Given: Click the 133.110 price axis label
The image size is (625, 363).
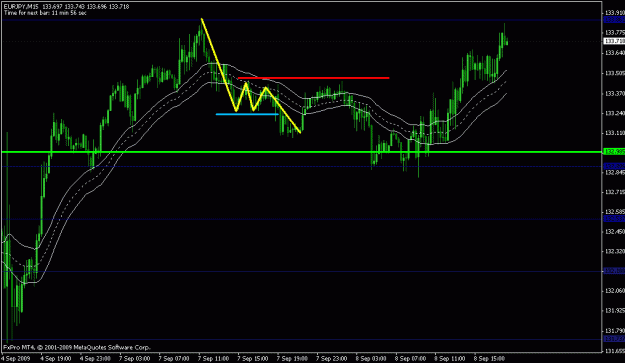Looking at the screenshot, I should pos(614,133).
